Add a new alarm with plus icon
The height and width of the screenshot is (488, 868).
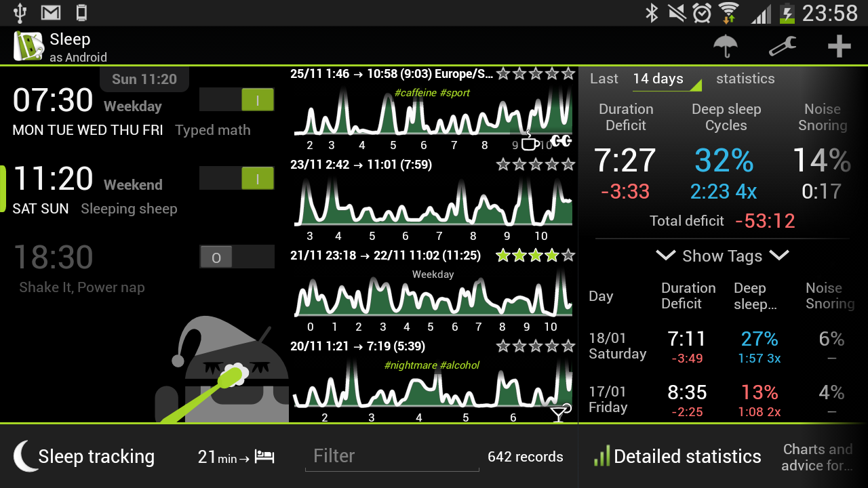tap(840, 46)
